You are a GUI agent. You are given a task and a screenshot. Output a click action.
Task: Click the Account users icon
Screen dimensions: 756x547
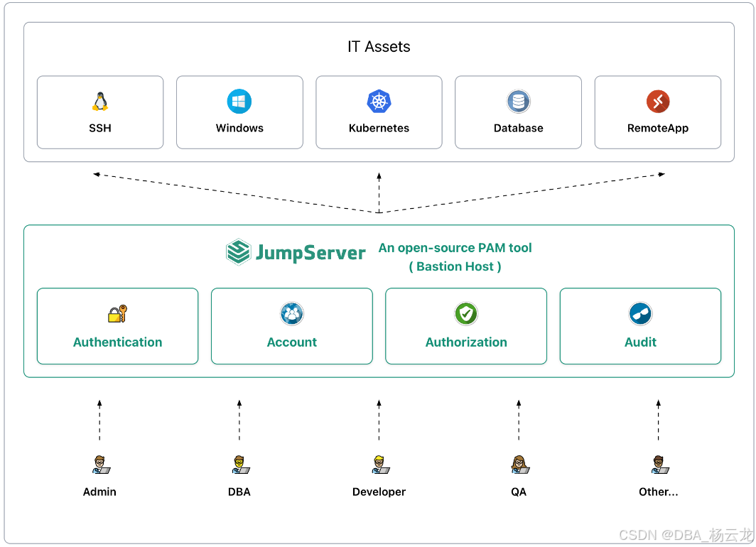pos(292,314)
